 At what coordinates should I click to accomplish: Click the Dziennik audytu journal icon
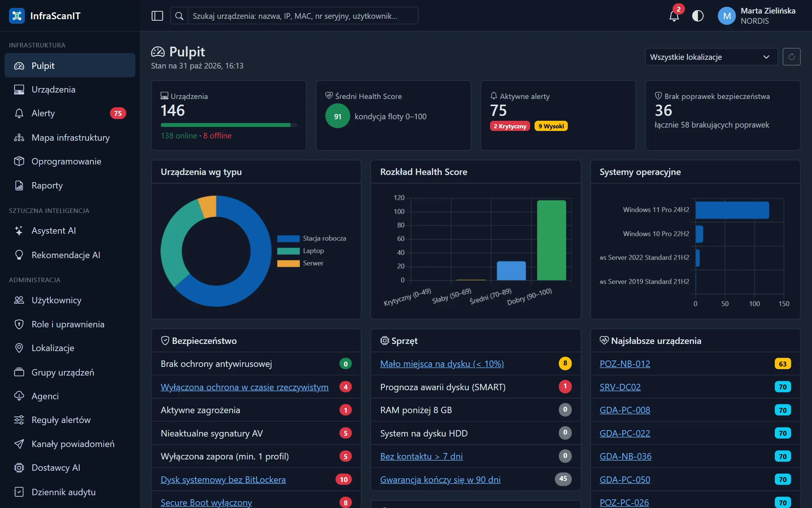19,492
